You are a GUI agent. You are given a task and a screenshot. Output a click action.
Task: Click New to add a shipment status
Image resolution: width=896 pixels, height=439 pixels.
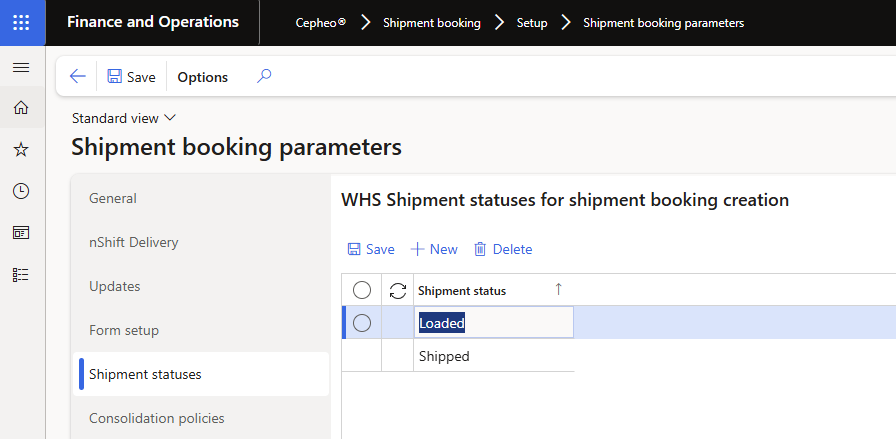(x=434, y=249)
